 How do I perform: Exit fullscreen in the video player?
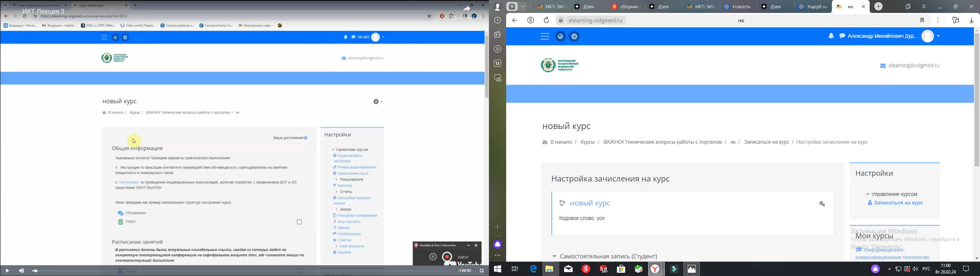(482, 271)
